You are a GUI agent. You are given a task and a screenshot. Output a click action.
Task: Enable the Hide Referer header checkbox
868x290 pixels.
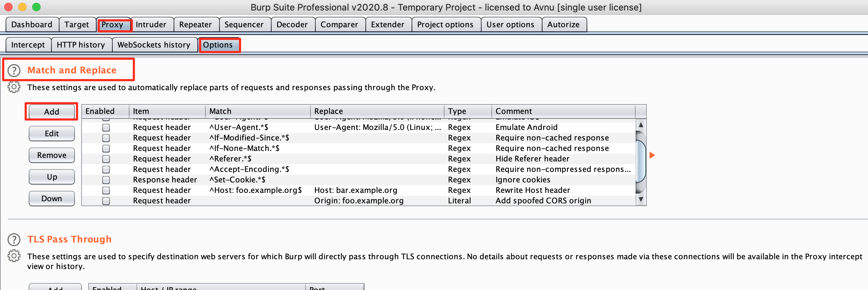pyautogui.click(x=106, y=159)
